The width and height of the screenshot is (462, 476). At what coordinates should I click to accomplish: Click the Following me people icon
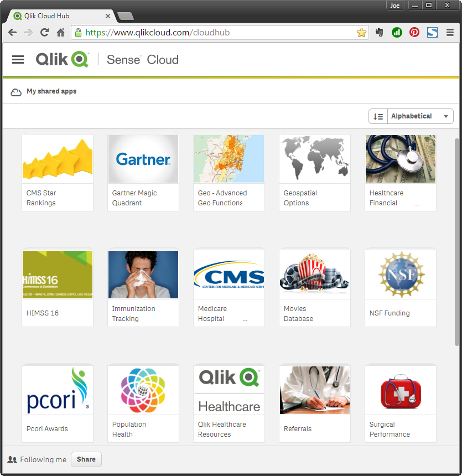coord(12,459)
